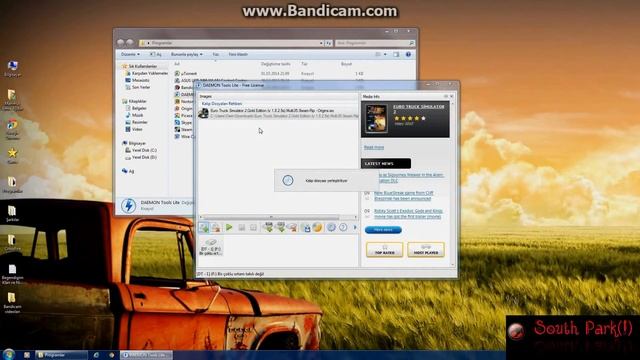
Task: Select Bilgisayar in Explorer sidebar
Action: click(134, 143)
